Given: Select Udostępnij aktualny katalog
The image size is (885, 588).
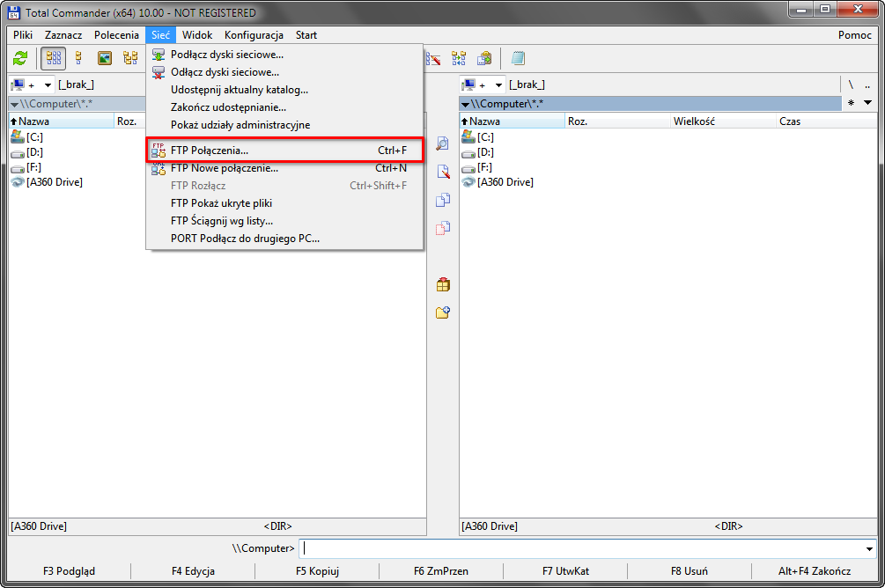Looking at the screenshot, I should point(284,90).
